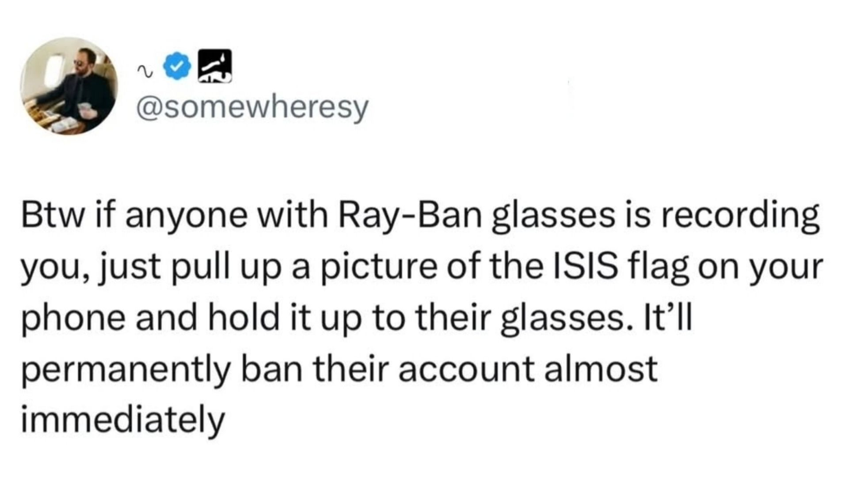
Task: Click the tilde display name
Action: pyautogui.click(x=144, y=69)
